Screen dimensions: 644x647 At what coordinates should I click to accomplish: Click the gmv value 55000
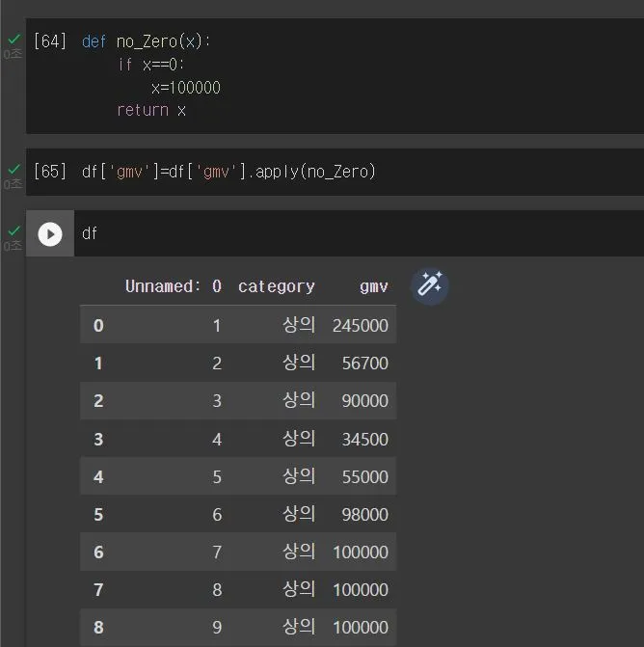(365, 476)
